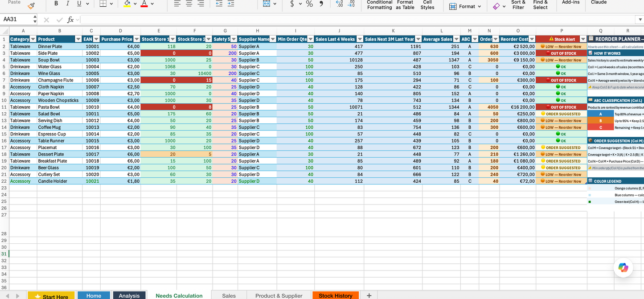Click the Insert Function fx icon

[70, 20]
